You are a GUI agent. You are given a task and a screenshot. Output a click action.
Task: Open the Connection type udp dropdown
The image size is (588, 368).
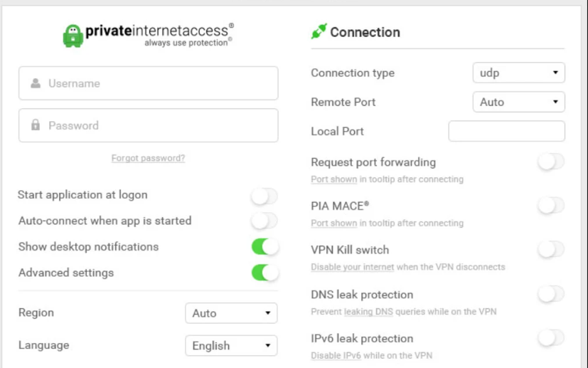pos(518,73)
